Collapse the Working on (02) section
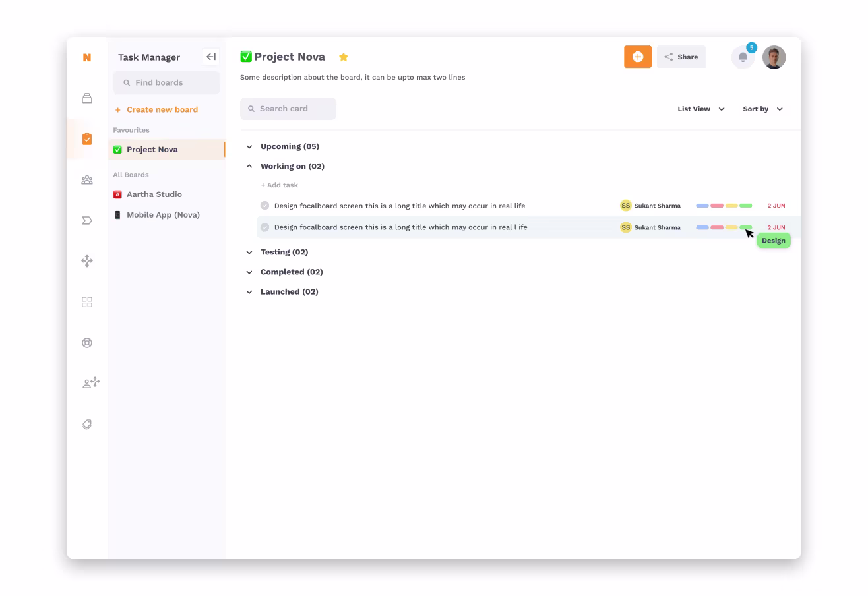 (x=249, y=166)
